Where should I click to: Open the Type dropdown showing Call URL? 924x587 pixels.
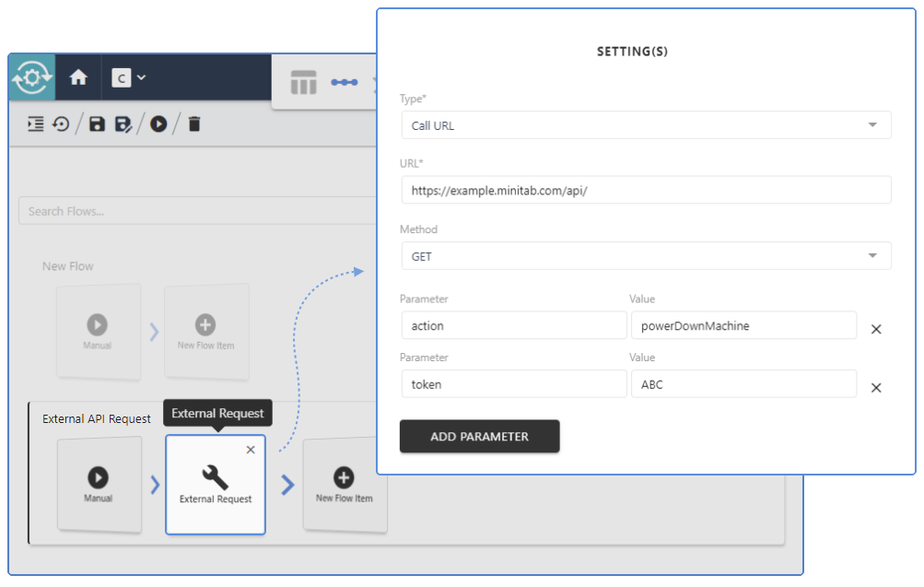(x=645, y=124)
